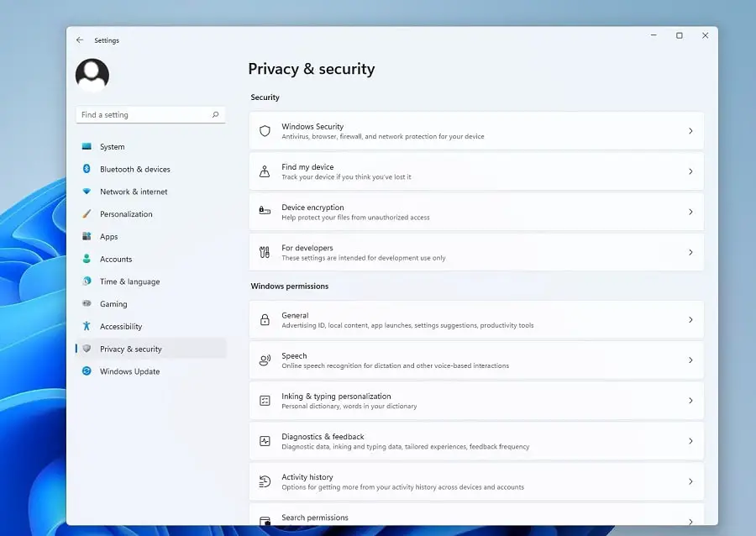
Task: Go to Bluetooth & devices
Action: 150,169
